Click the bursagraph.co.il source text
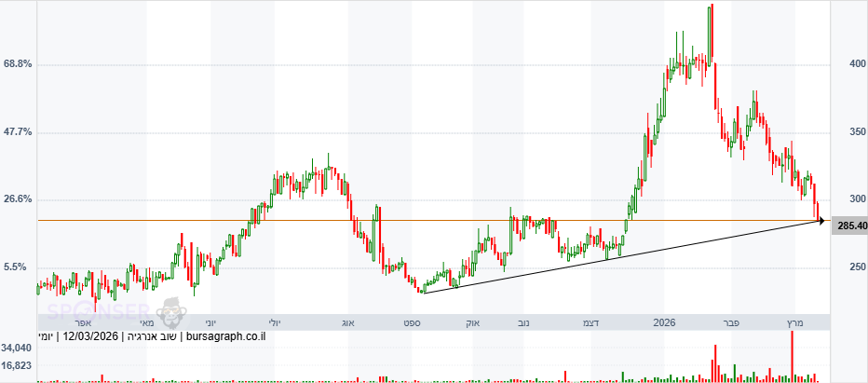The height and width of the screenshot is (383, 868). point(227,335)
